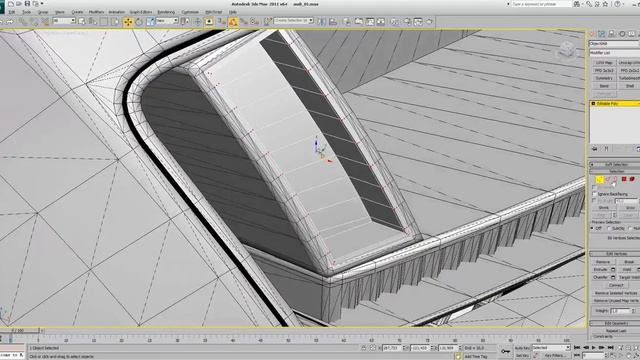640x360 pixels.
Task: Toggle the 3D Snaps icon
Action: (x=222, y=22)
